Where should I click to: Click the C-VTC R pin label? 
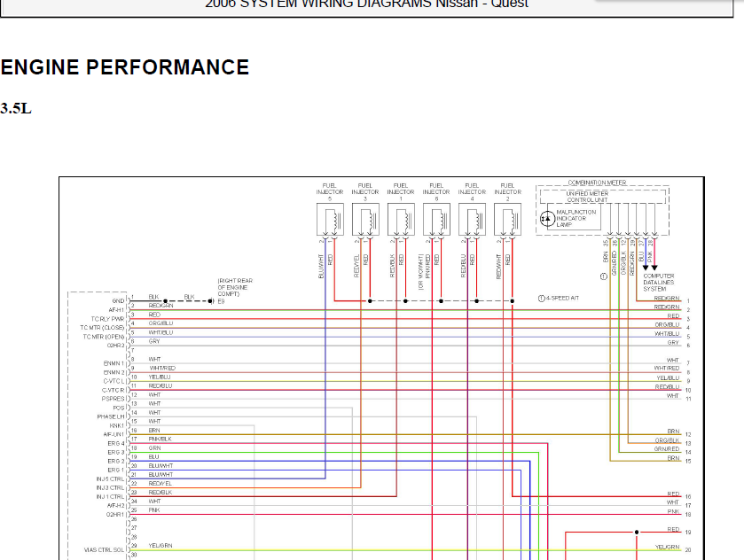tap(113, 390)
